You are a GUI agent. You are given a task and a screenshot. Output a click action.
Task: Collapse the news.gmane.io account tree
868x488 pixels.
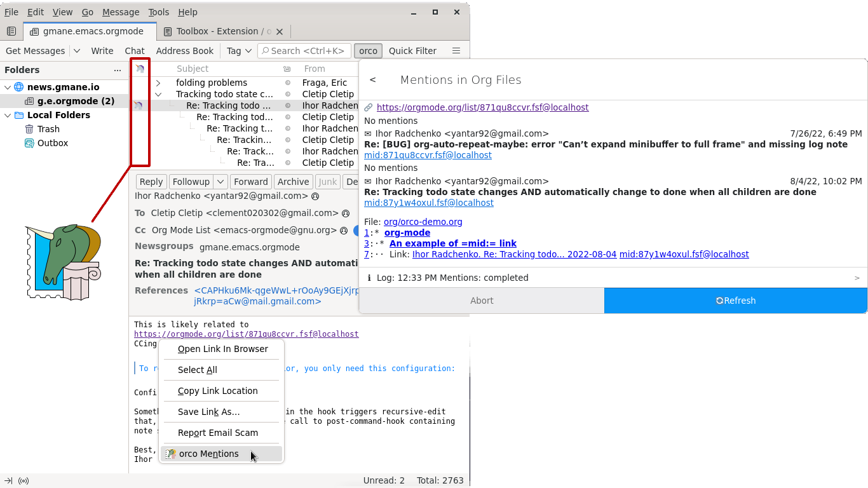(8, 87)
